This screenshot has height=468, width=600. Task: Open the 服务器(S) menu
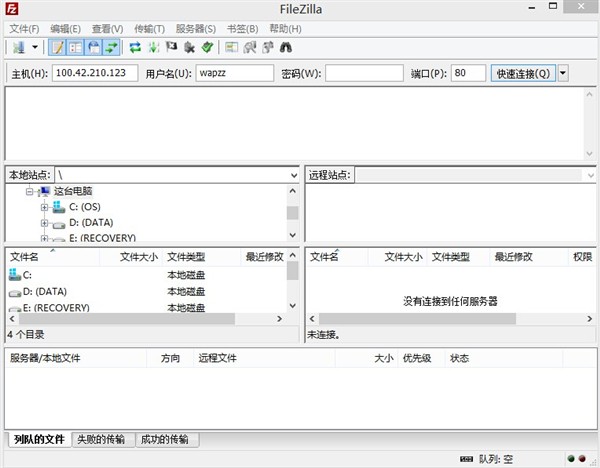195,29
